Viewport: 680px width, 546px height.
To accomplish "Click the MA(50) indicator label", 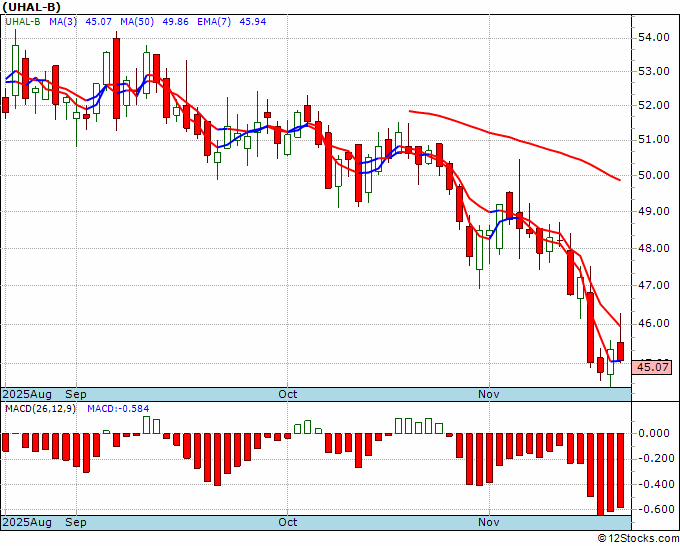I will click(137, 22).
